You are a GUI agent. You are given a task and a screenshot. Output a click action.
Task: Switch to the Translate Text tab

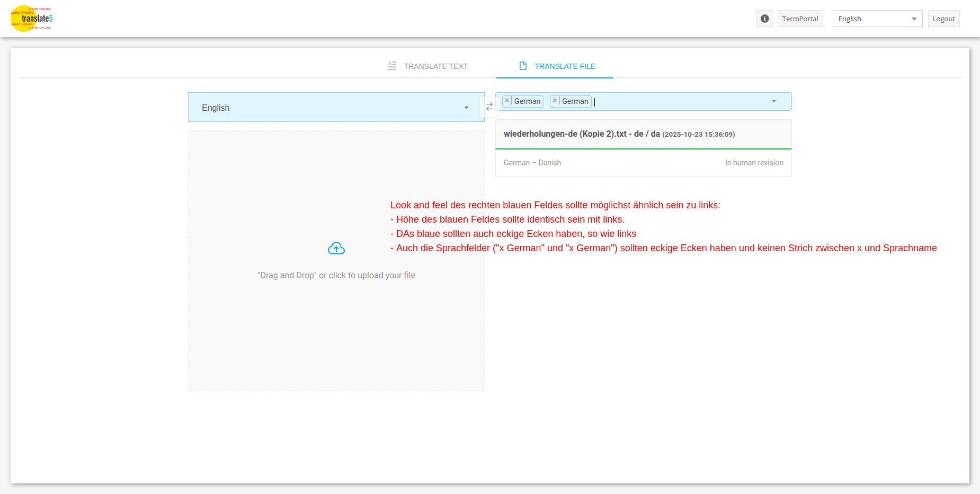point(435,66)
